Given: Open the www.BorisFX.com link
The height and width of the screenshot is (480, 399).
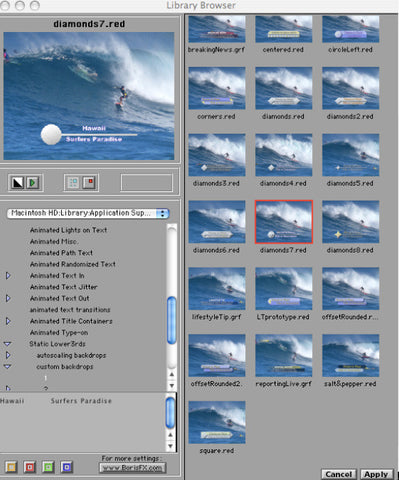Looking at the screenshot, I should click(132, 468).
